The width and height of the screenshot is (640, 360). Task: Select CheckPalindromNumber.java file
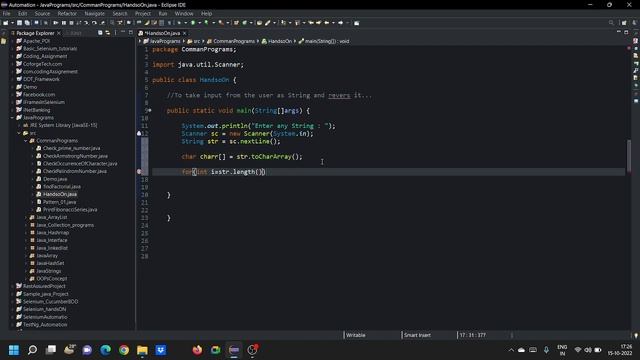point(75,171)
